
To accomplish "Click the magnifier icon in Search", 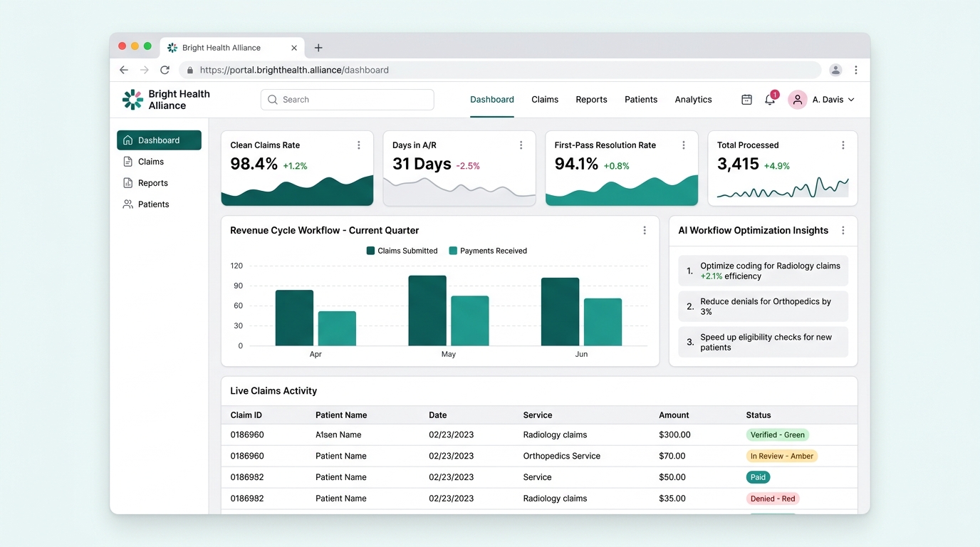I will (272, 100).
